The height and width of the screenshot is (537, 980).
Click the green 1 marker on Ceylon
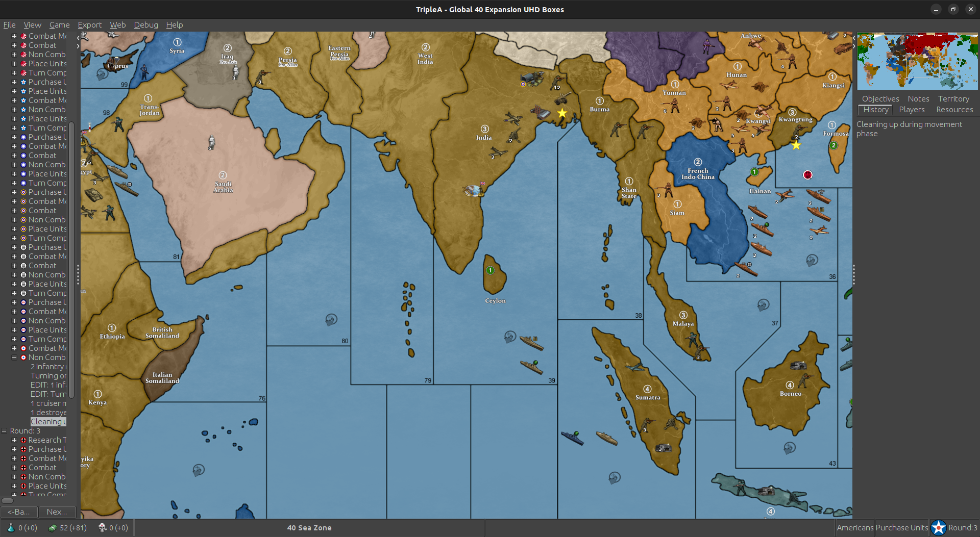[490, 270]
